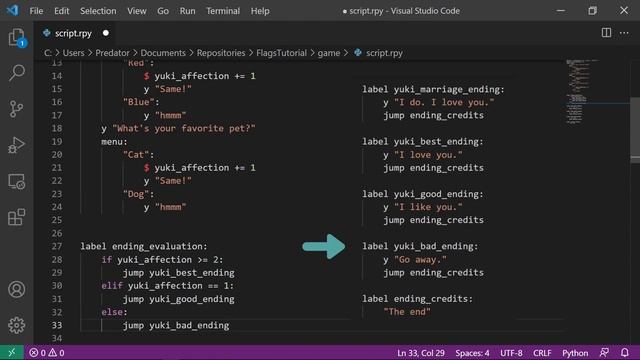
Task: Open the Extensions view
Action: (x=17, y=217)
